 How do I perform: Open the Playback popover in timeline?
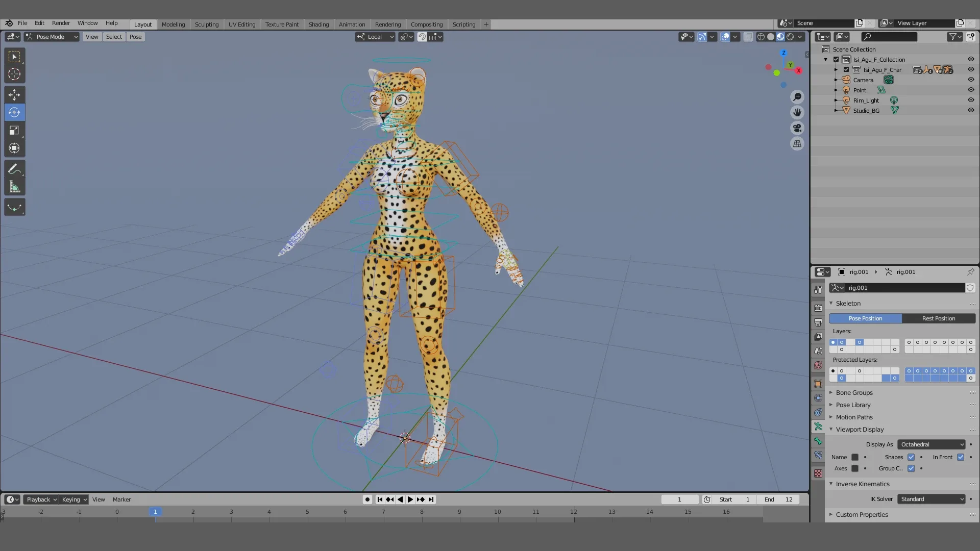41,499
